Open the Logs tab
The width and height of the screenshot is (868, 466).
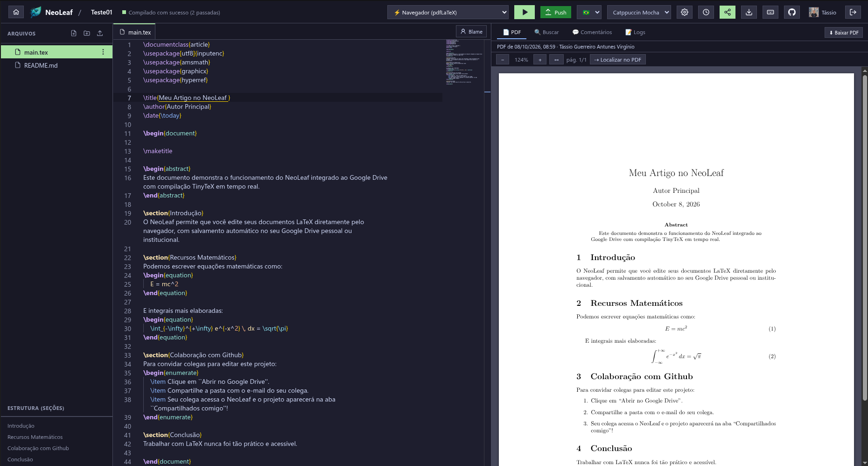pos(635,32)
